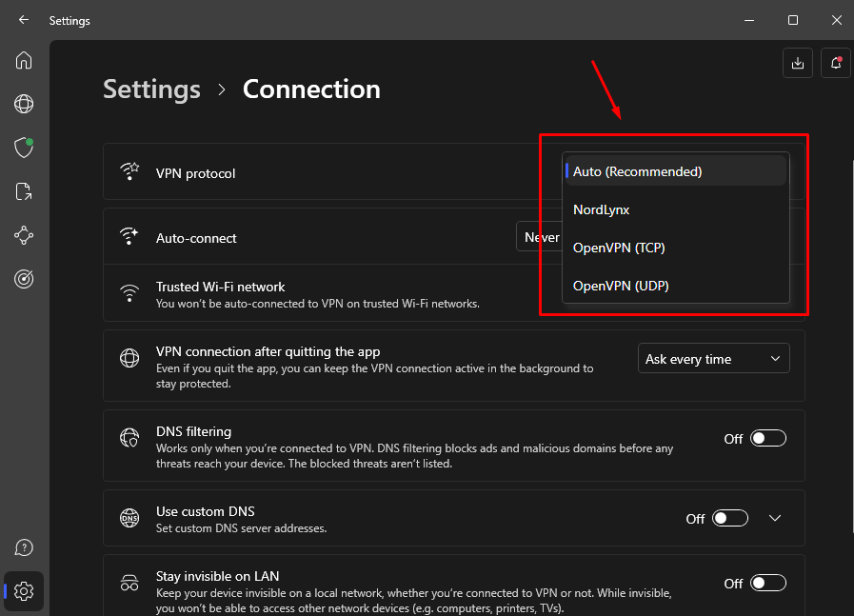Select OpenVPN (TCP) protocol option
This screenshot has height=616, width=854.
pyautogui.click(x=675, y=248)
